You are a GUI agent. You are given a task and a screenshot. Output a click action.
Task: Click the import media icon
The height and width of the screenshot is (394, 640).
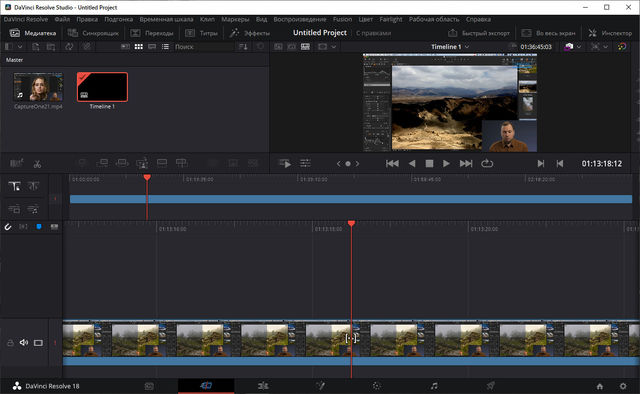(x=36, y=47)
